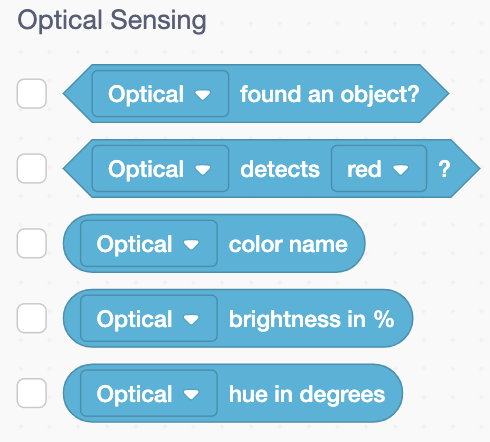Screen dimensions: 490x442
Task: Click the Optical Sensing category heading
Action: (x=112, y=21)
